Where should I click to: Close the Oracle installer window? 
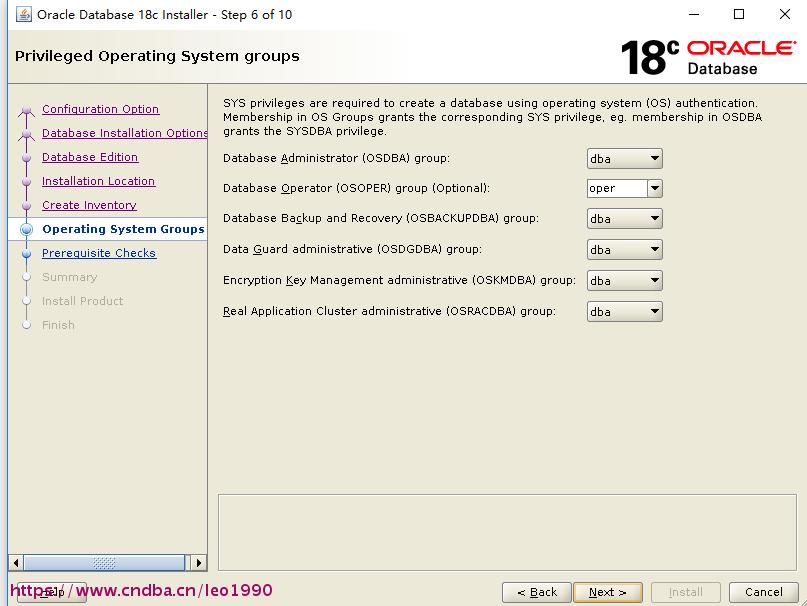click(x=785, y=14)
